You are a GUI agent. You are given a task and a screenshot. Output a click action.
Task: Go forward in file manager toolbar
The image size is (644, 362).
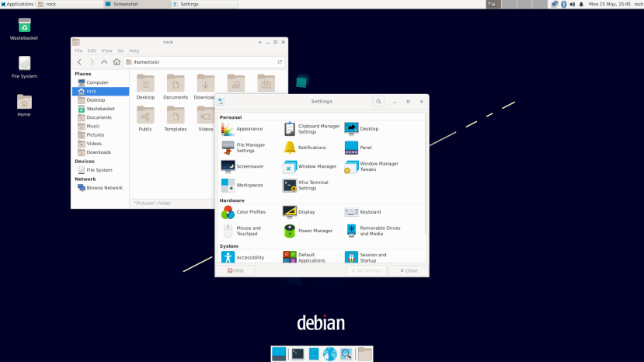click(x=92, y=62)
